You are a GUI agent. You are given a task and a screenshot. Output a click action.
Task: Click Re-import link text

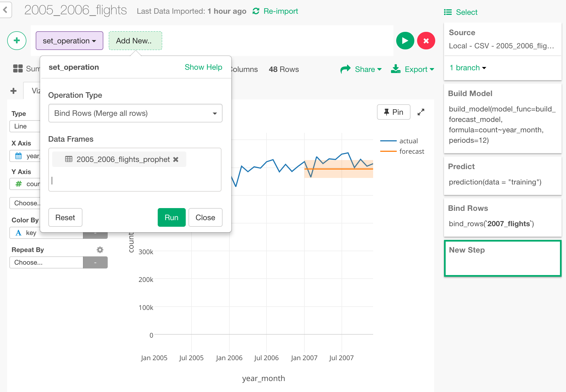point(281,11)
